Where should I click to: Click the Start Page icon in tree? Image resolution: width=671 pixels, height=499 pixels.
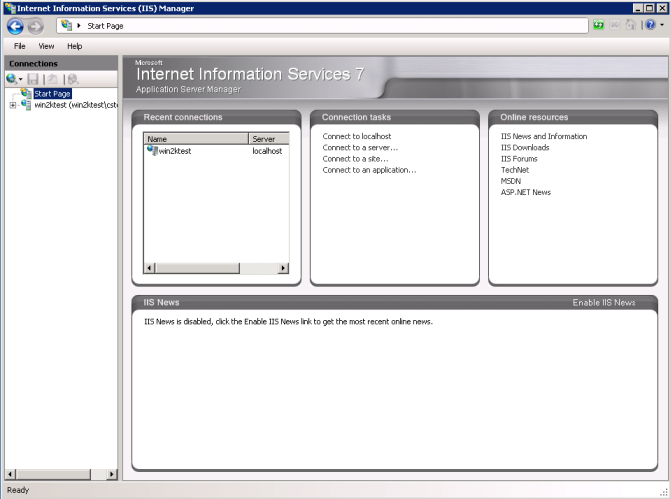[x=26, y=93]
